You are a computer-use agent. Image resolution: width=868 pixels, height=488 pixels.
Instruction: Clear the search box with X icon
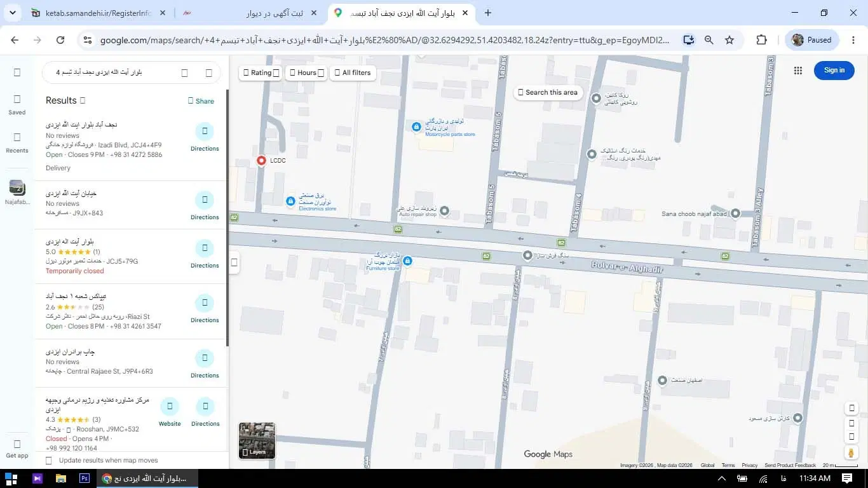pyautogui.click(x=209, y=73)
